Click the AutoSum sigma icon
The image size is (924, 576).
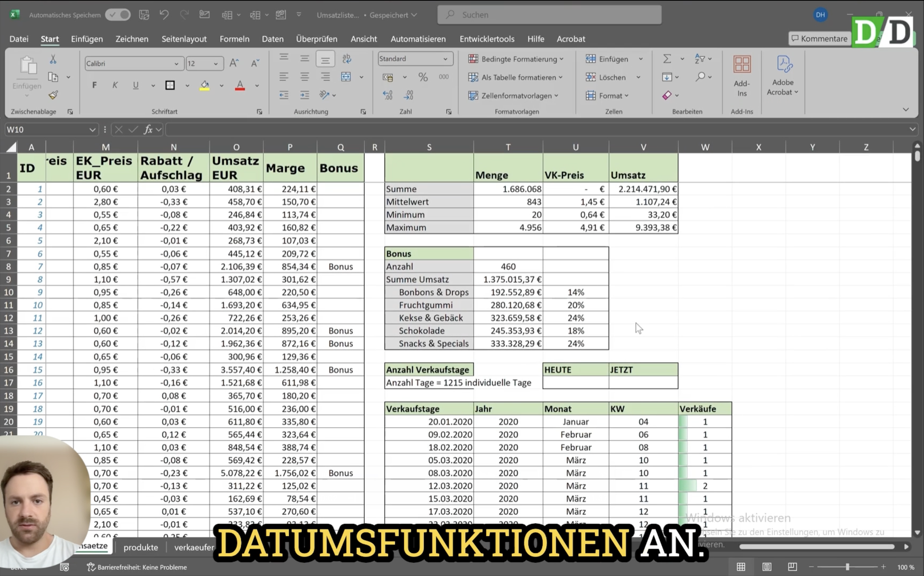point(667,59)
